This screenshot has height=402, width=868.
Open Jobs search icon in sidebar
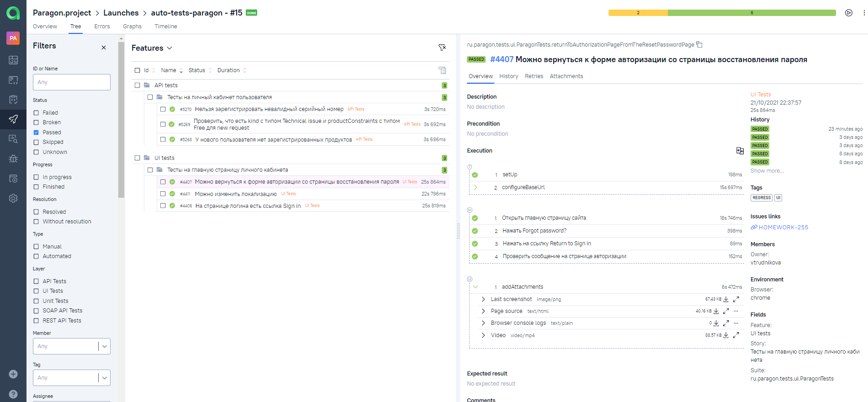point(13,139)
